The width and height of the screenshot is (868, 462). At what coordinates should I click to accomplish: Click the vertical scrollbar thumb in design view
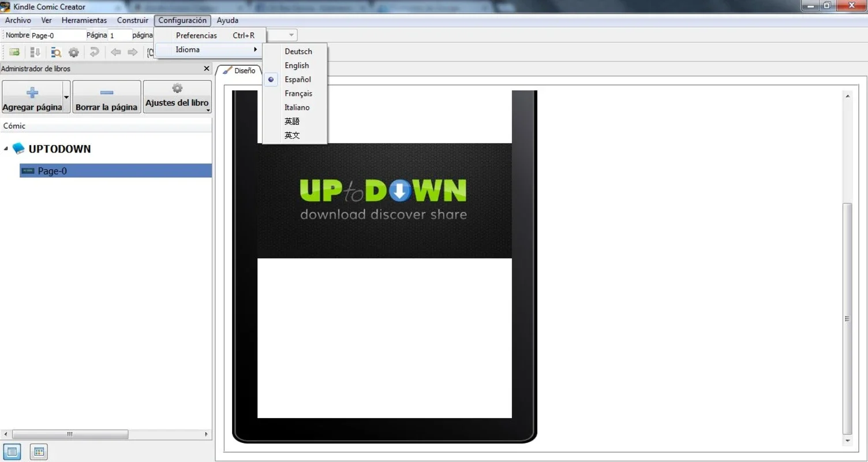point(847,319)
